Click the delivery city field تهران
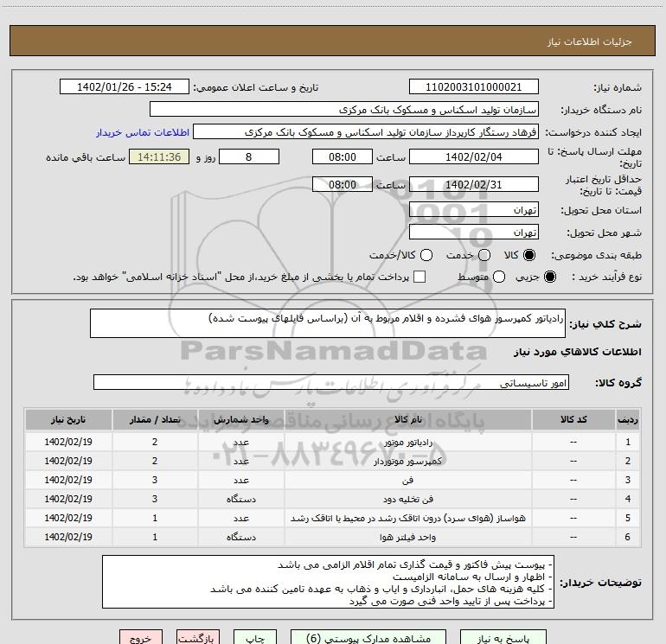Image resolution: width=666 pixels, height=644 pixels. point(474,233)
